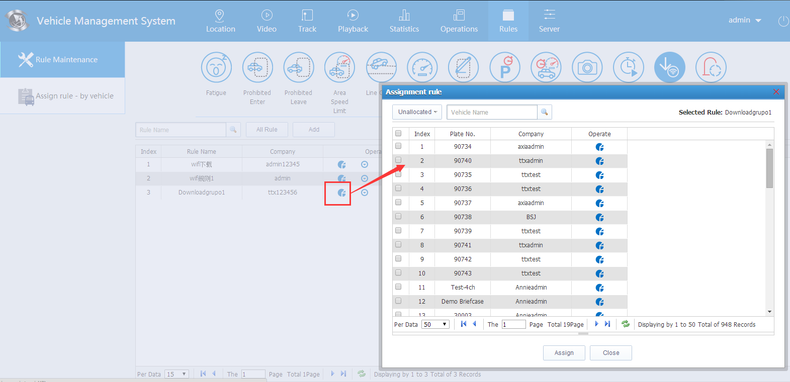This screenshot has width=790, height=382.
Task: Select Rule Maintenance in sidebar
Action: click(x=62, y=59)
